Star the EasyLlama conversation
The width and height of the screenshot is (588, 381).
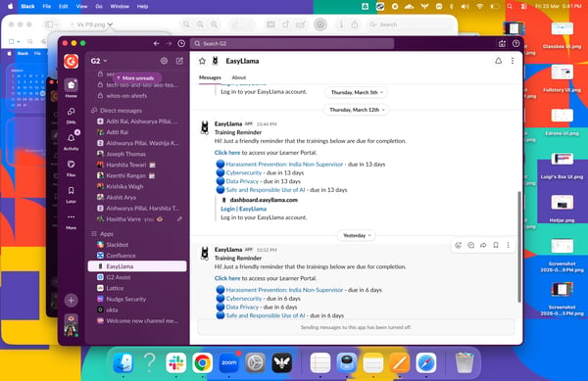[x=202, y=61]
